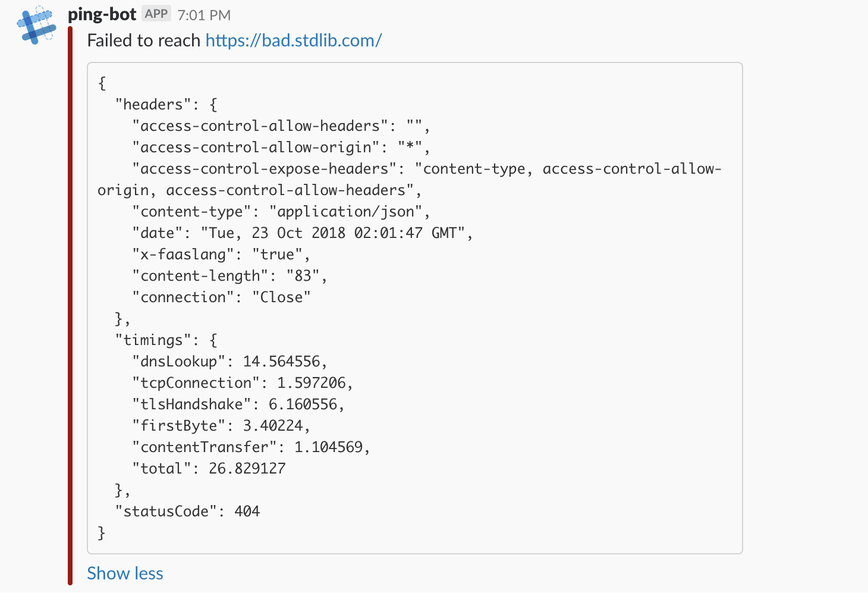Click the "dnsLookup" timing value line
This screenshot has width=868, height=602.
click(229, 361)
